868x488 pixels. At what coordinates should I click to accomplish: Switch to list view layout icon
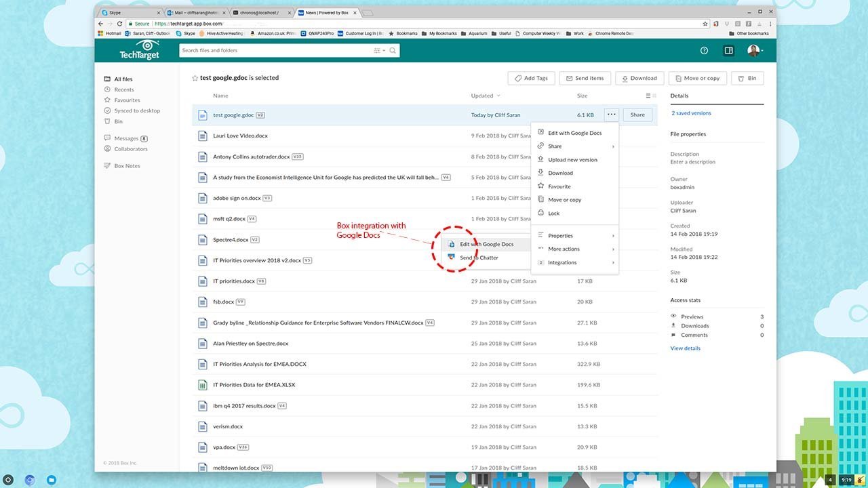tap(648, 96)
